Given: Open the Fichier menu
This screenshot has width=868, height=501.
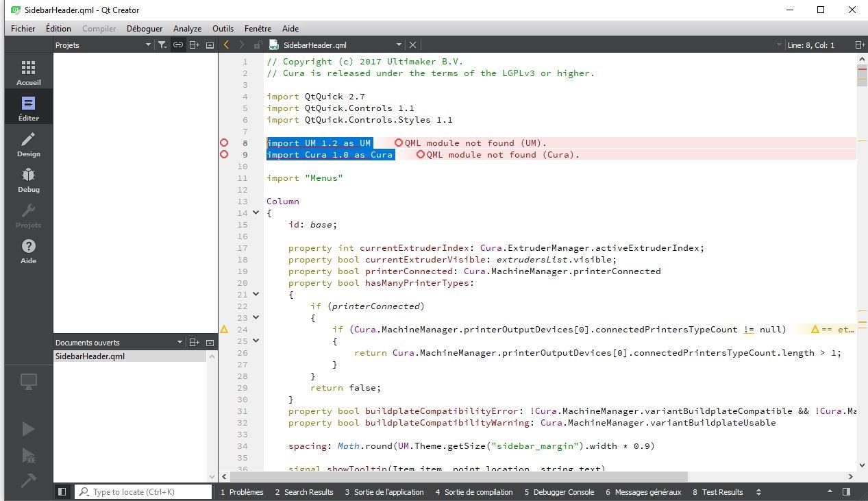Looking at the screenshot, I should click(x=23, y=29).
